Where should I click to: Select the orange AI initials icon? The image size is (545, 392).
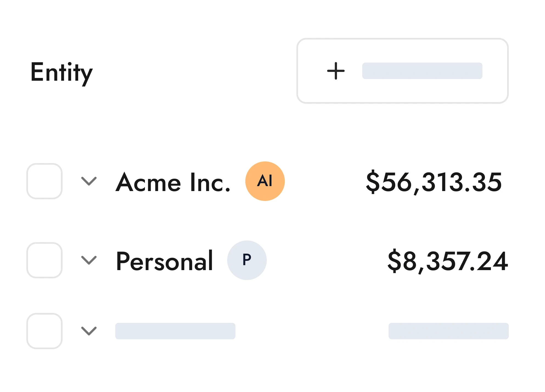tap(265, 181)
